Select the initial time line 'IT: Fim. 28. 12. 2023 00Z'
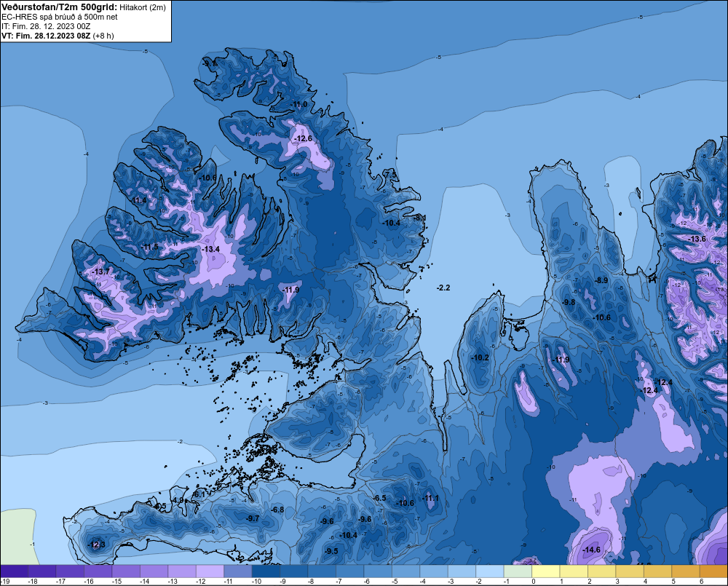The width and height of the screenshot is (728, 586). point(46,26)
